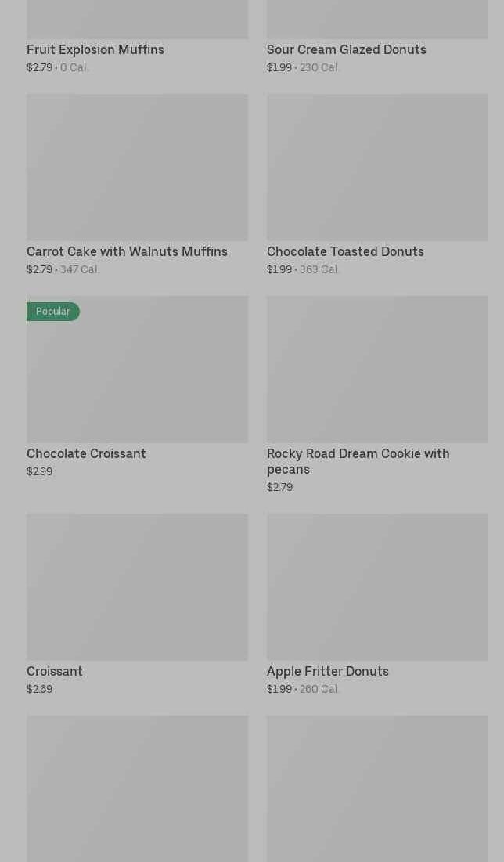Click the Fruit Explosion Muffins item name

tap(95, 49)
